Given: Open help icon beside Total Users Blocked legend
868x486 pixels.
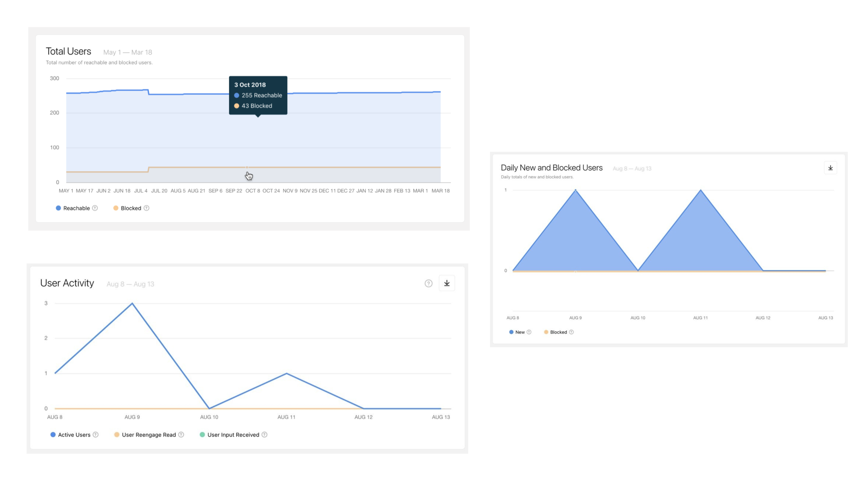Looking at the screenshot, I should coord(146,208).
